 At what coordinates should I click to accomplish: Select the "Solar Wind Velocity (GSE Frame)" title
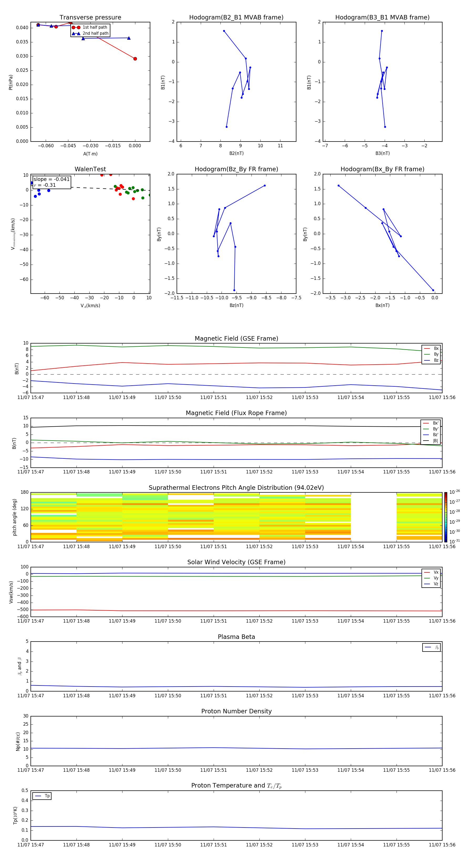(x=236, y=562)
